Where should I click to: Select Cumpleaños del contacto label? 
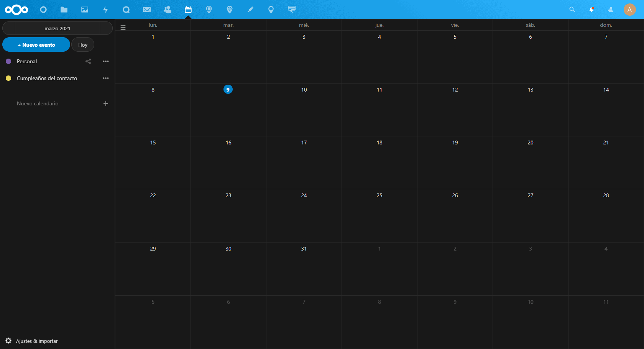47,78
